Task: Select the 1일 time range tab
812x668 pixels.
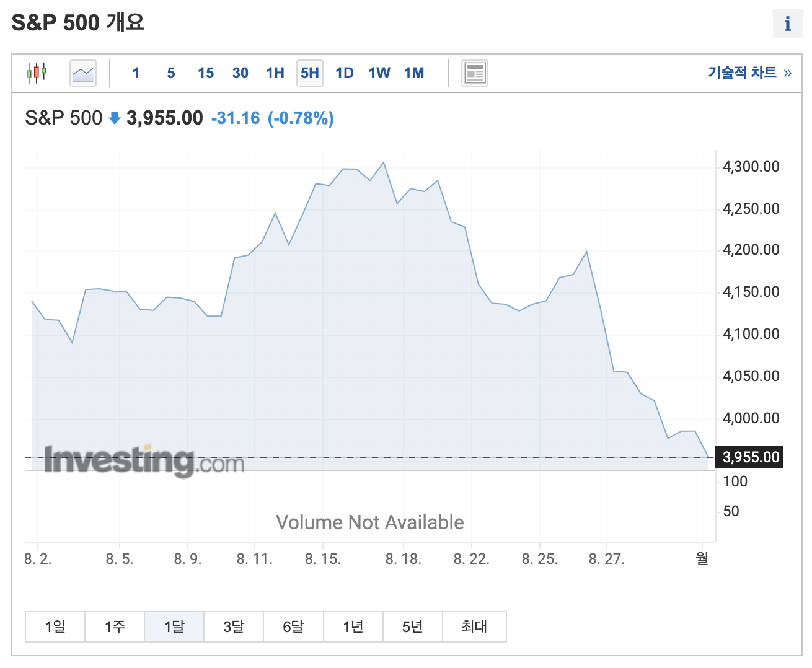Action: [55, 627]
